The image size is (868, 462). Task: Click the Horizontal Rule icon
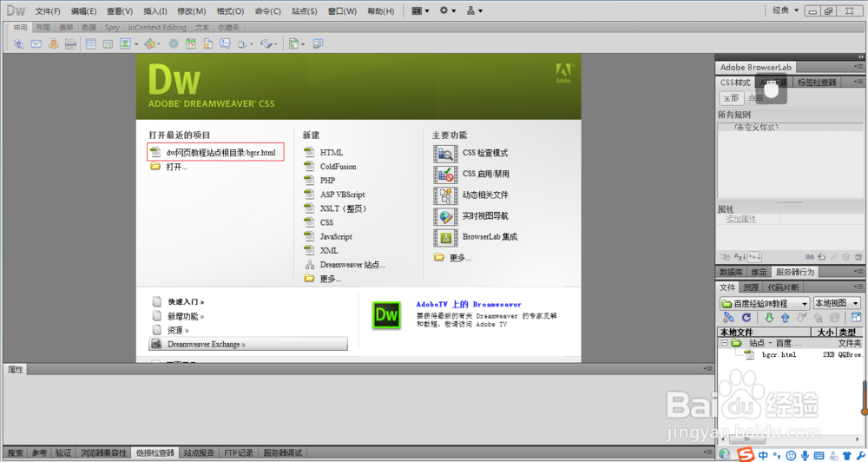click(70, 43)
